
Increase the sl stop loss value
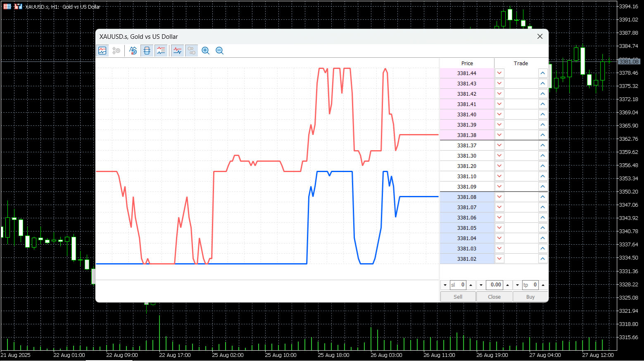point(471,285)
